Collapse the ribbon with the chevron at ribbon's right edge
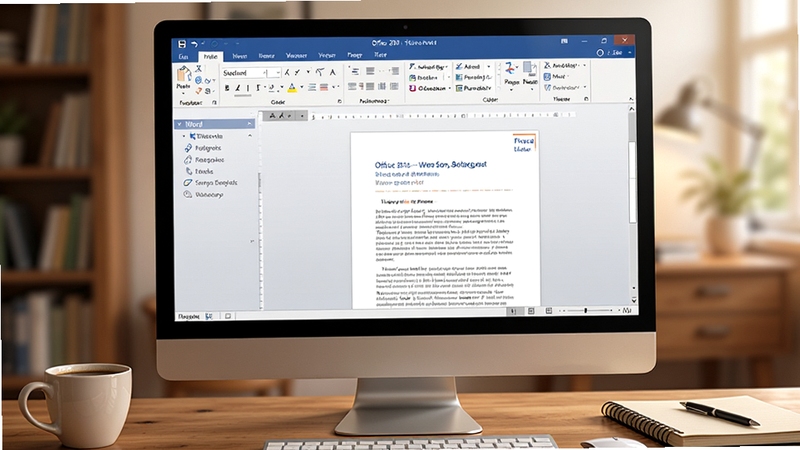 click(631, 99)
